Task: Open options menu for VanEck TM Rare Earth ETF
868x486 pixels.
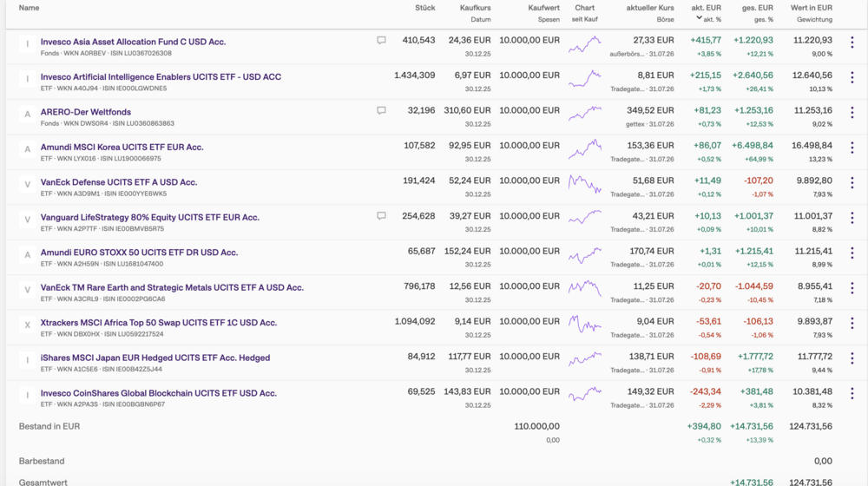Action: click(x=852, y=288)
